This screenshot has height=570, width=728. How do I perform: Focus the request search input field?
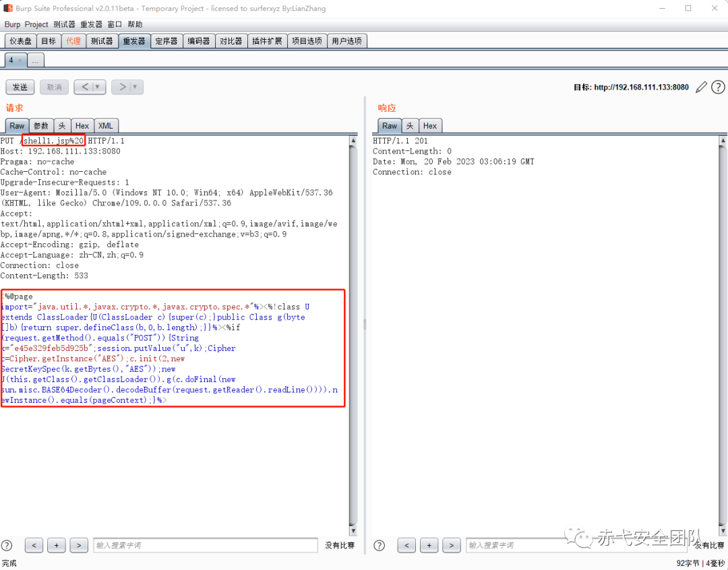point(205,545)
